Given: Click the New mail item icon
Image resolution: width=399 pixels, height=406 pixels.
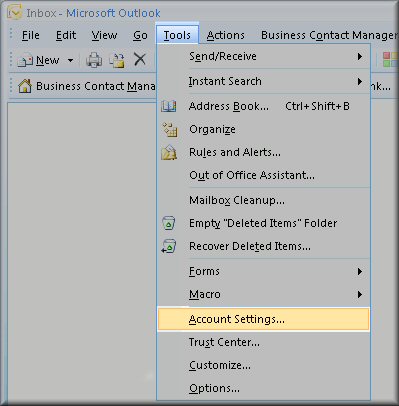Looking at the screenshot, I should click(25, 61).
